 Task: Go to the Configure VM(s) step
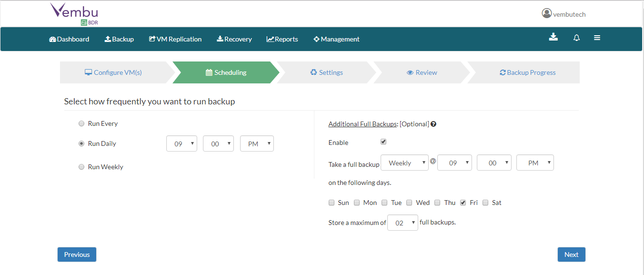tap(113, 72)
